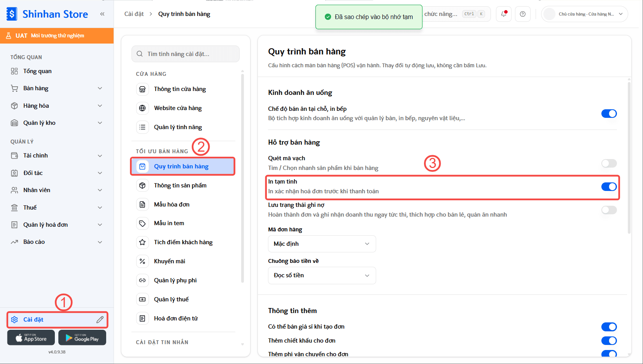Viewport: 643px width, 364px height.
Task: Click the Shinhan Store logo icon
Action: [x=12, y=14]
